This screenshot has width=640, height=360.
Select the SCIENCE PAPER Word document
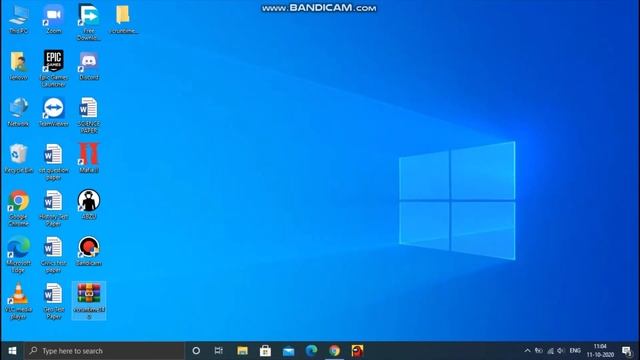89,116
